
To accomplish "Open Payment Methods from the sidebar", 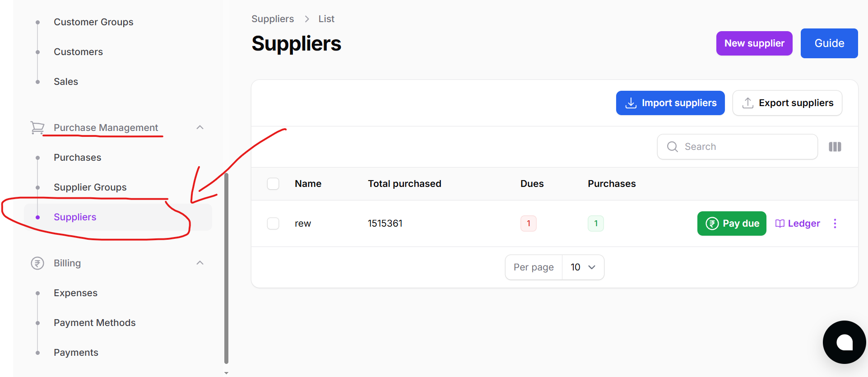I will 94,322.
